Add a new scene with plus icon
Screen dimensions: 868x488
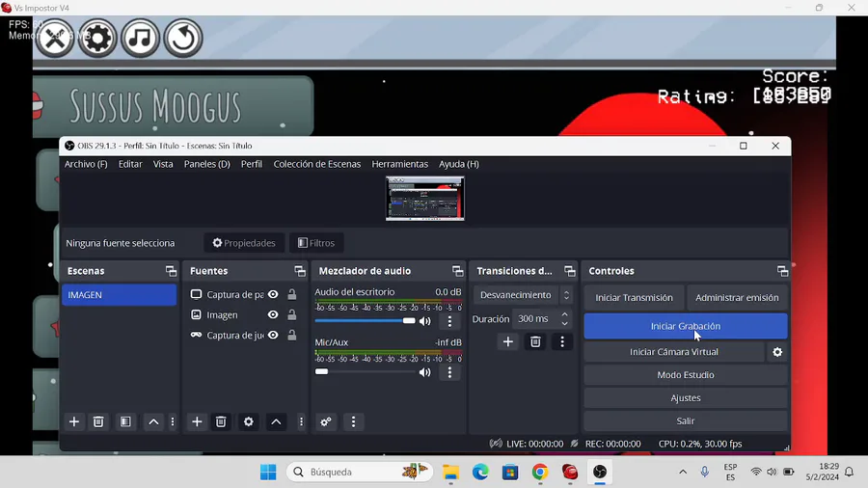[x=73, y=421]
